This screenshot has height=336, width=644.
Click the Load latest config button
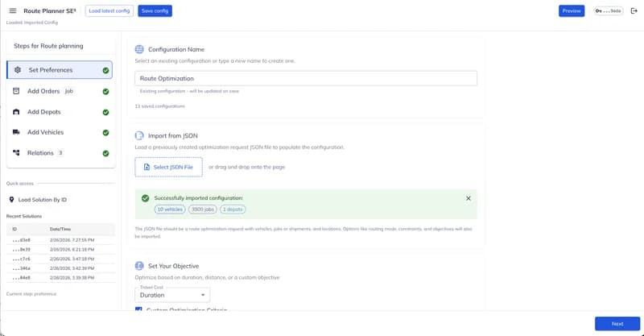tap(109, 10)
